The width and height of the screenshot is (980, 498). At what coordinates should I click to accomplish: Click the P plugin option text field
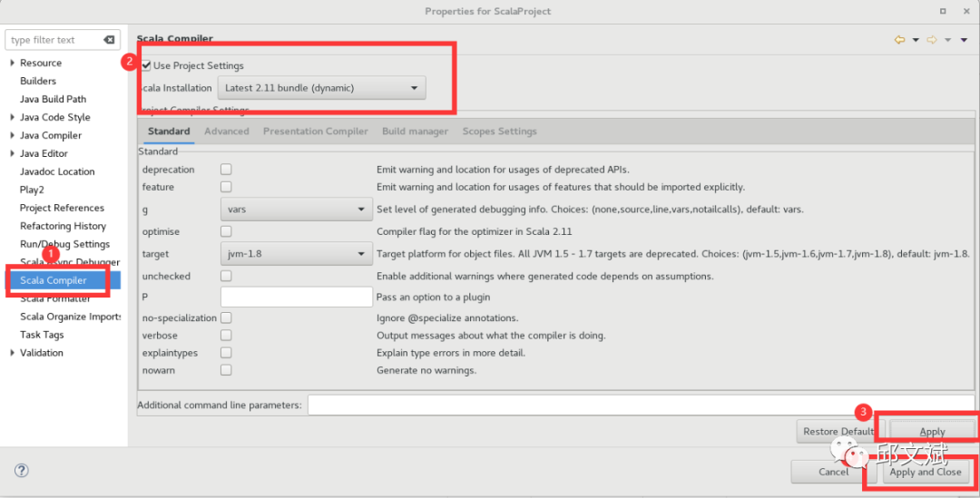(297, 297)
